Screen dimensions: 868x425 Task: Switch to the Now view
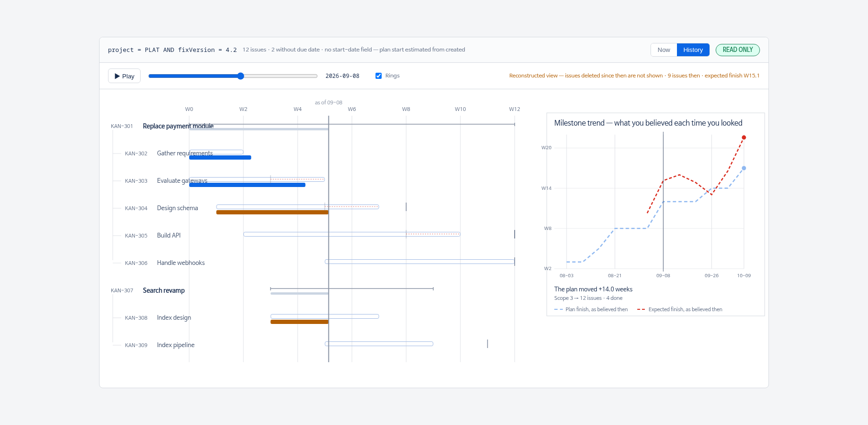(664, 50)
